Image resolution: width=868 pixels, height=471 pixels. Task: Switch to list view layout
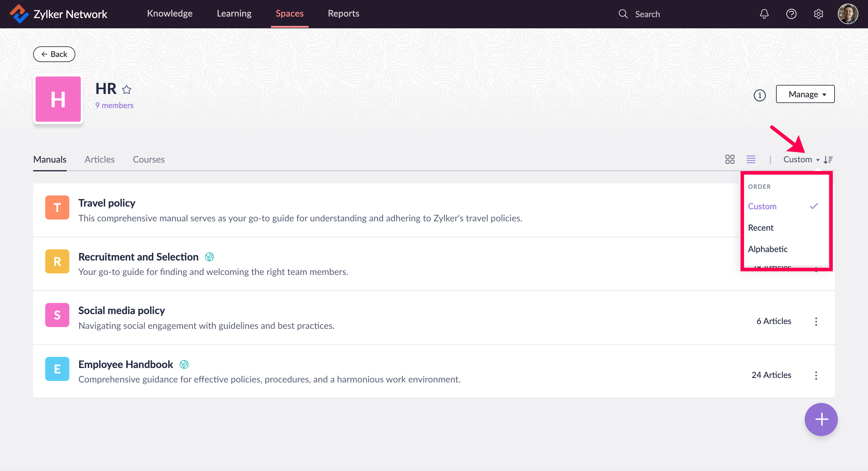[x=751, y=159]
